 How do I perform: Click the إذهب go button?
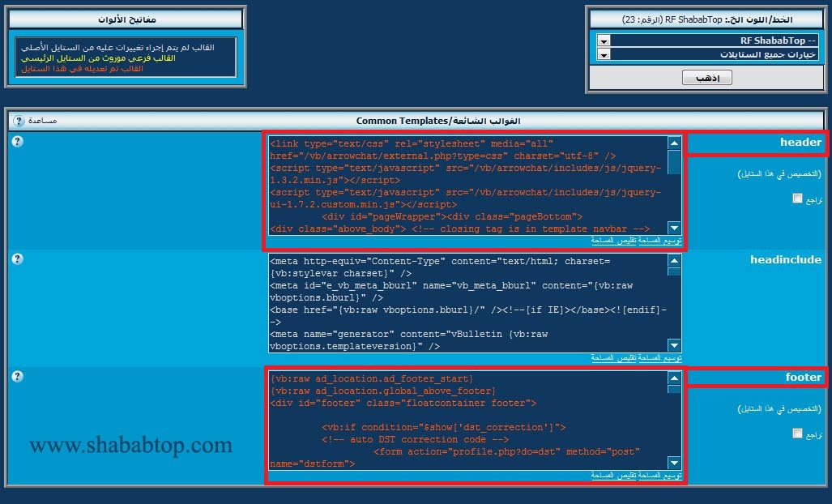(x=706, y=78)
